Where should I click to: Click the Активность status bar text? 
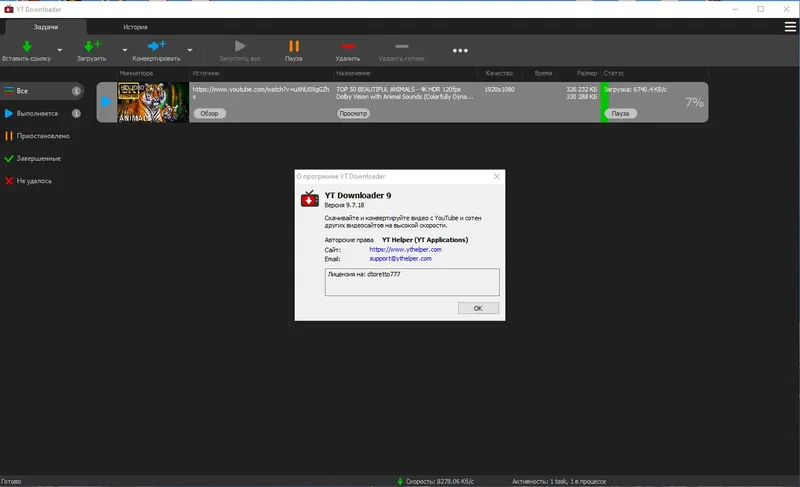point(559,481)
